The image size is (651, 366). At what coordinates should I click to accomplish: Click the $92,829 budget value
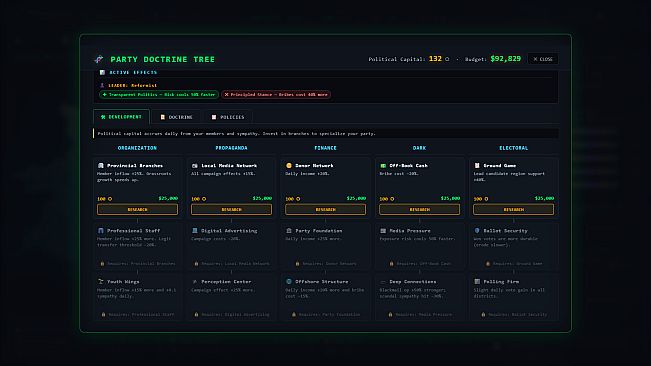tap(506, 59)
